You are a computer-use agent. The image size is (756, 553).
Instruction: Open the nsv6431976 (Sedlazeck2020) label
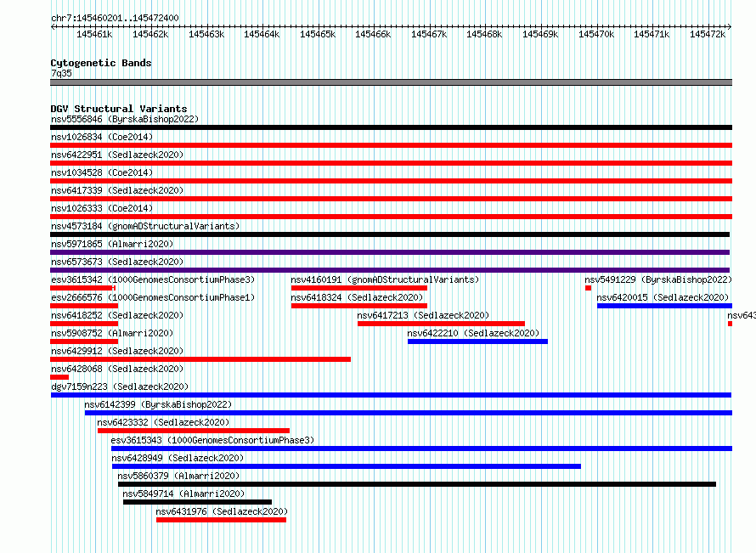(x=222, y=511)
